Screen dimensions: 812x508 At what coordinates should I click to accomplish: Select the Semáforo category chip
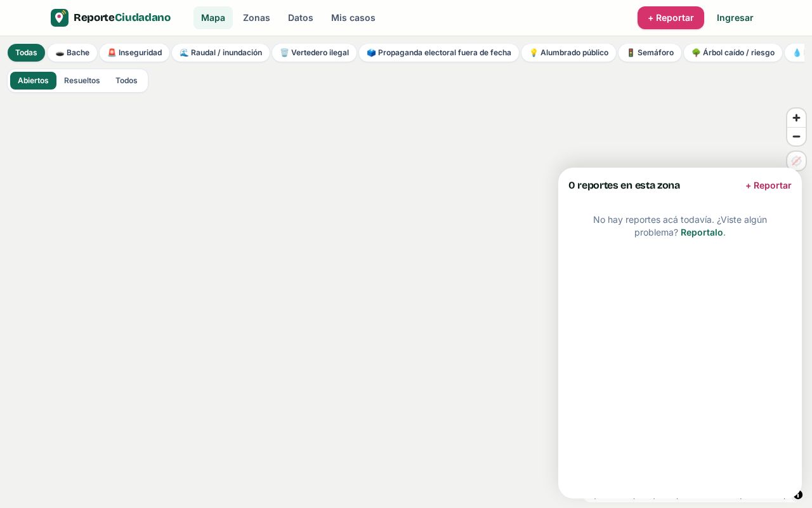pos(650,53)
